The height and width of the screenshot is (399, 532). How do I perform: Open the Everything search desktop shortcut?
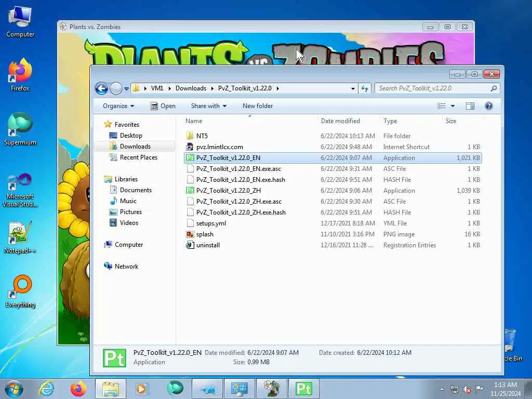(x=20, y=291)
